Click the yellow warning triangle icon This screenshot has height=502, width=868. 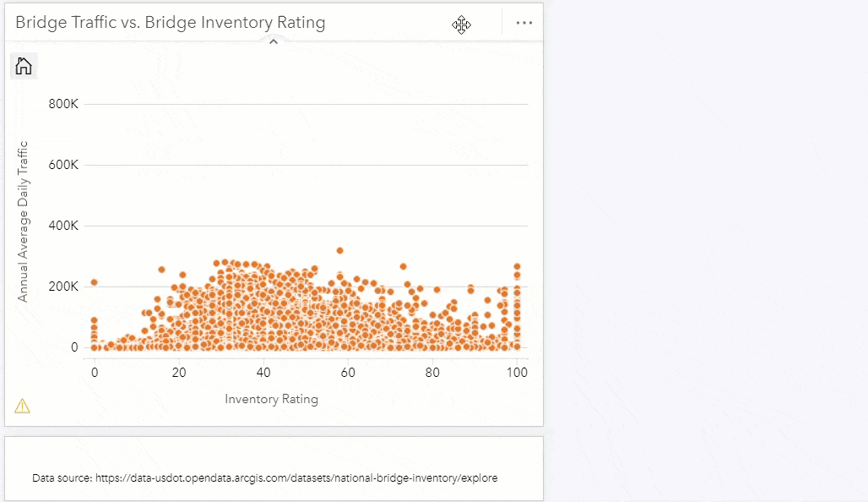click(22, 407)
